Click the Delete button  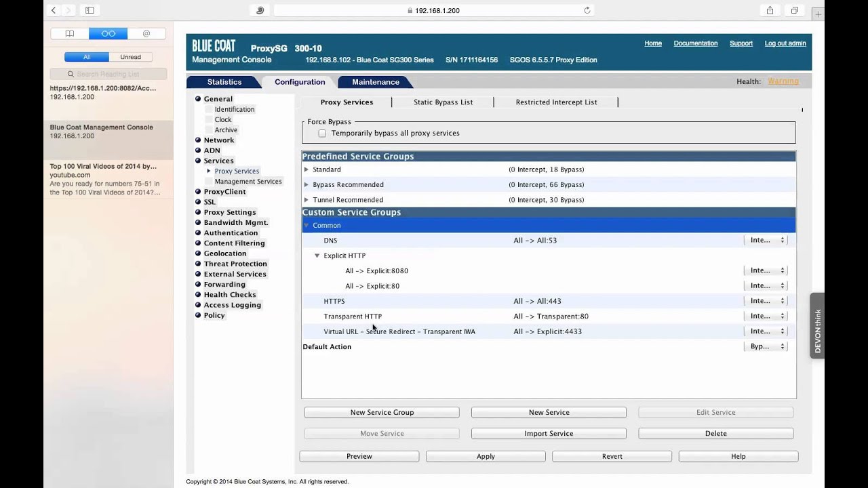[x=715, y=434]
